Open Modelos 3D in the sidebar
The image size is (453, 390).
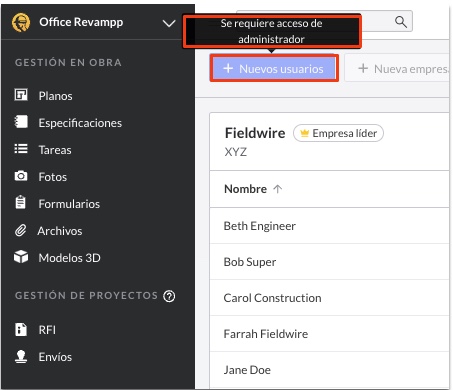click(x=69, y=258)
